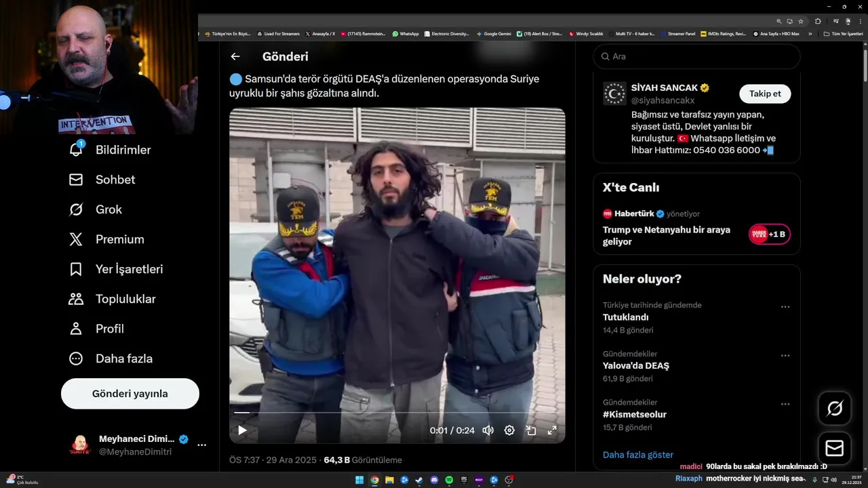Image resolution: width=868 pixels, height=488 pixels.
Task: Open the Tutuklandı trending topic
Action: (x=626, y=317)
